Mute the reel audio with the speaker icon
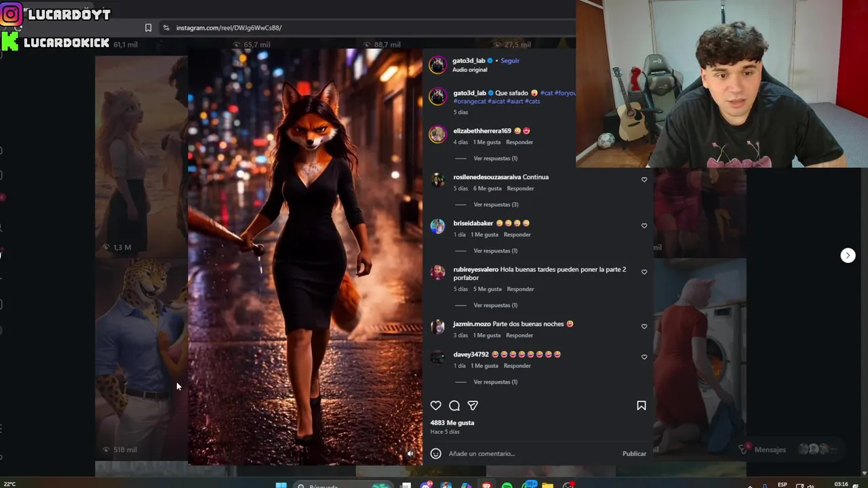868x488 pixels. pos(410,453)
